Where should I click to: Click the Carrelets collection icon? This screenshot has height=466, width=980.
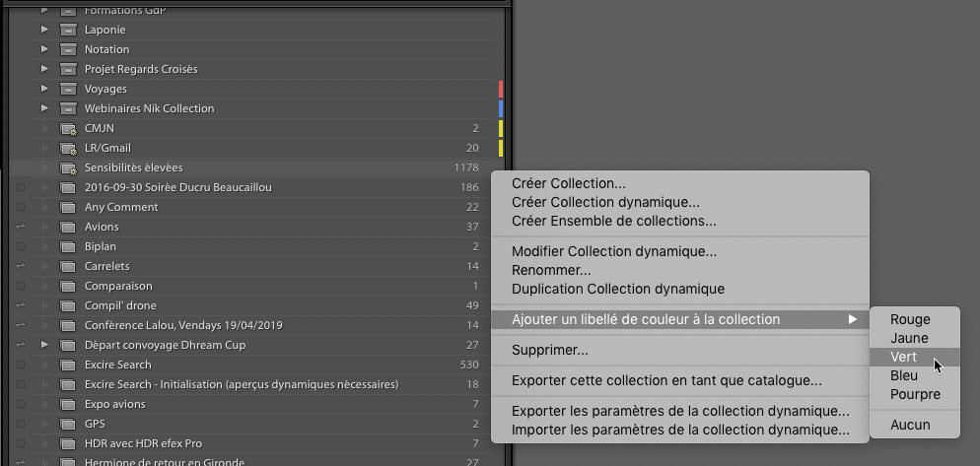tap(67, 266)
